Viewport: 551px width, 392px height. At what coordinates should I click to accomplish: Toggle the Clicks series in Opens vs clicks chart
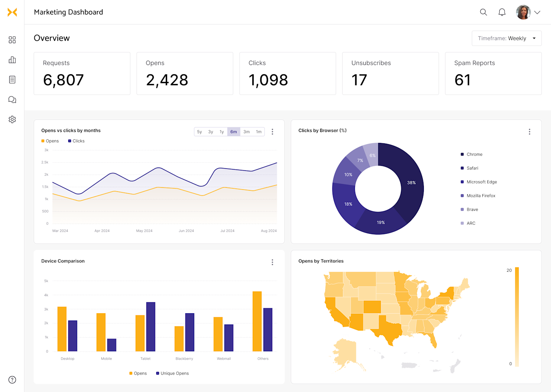(76, 140)
